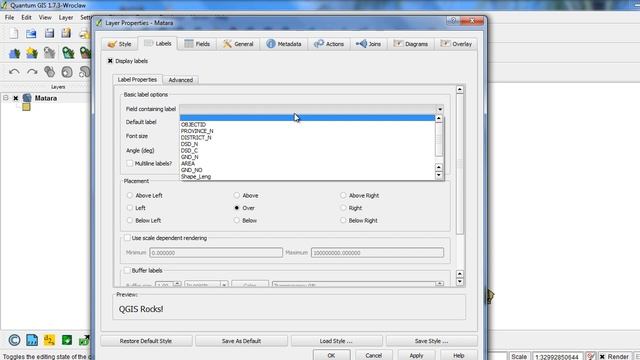The image size is (640, 360).
Task: Enable the Multiline labels checkbox
Action: (130, 163)
